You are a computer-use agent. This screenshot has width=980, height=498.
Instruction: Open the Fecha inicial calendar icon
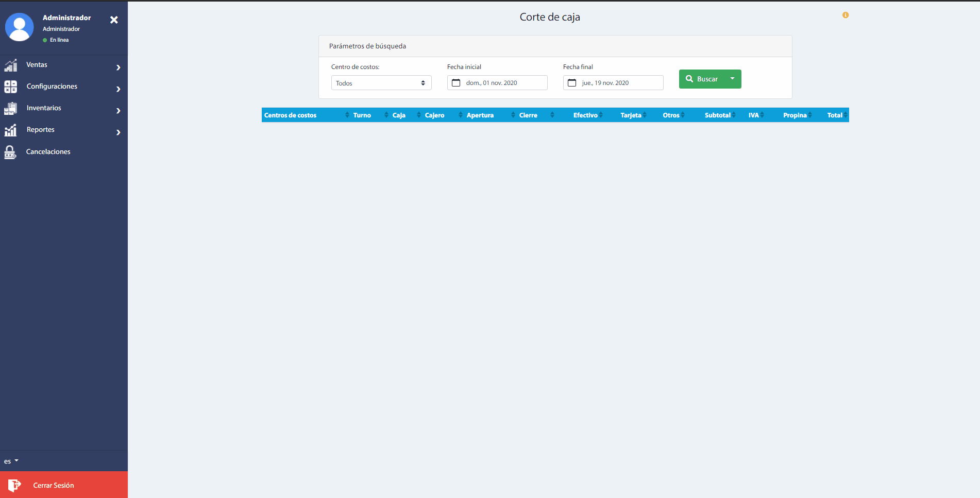click(456, 83)
